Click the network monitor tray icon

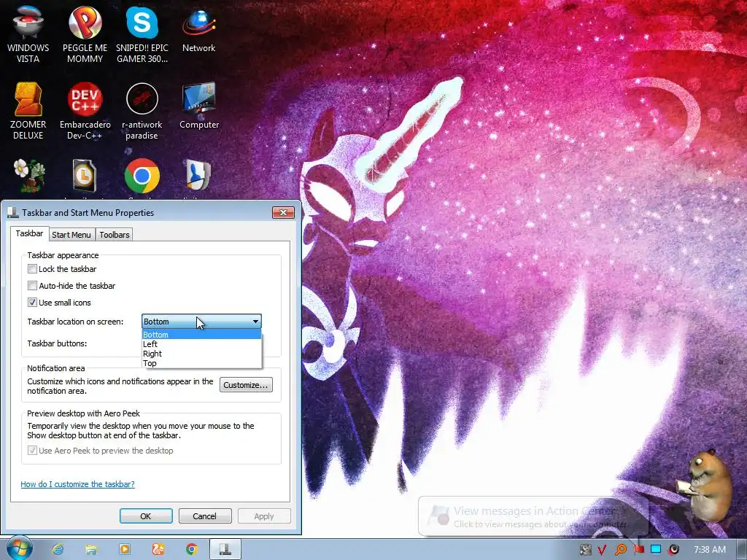pyautogui.click(x=656, y=550)
